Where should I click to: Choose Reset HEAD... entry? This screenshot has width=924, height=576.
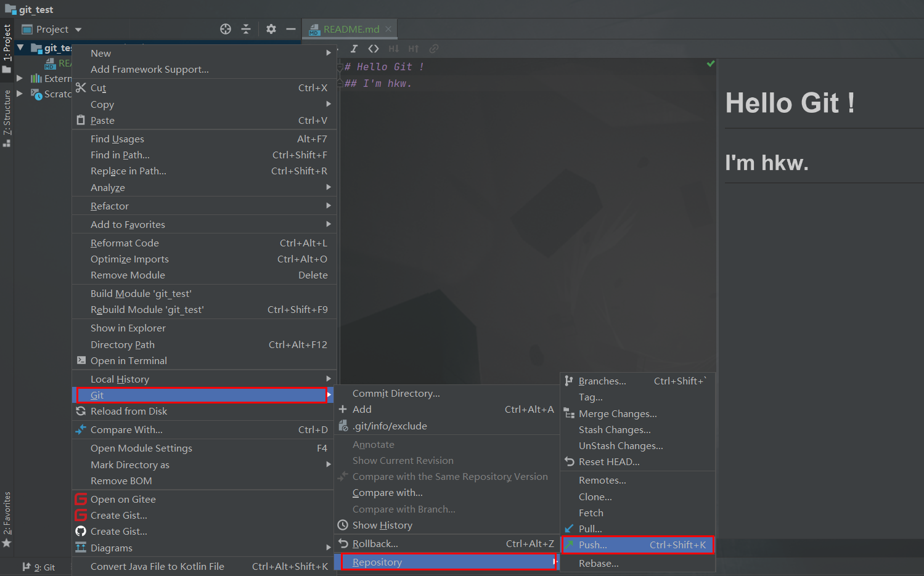click(x=637, y=461)
